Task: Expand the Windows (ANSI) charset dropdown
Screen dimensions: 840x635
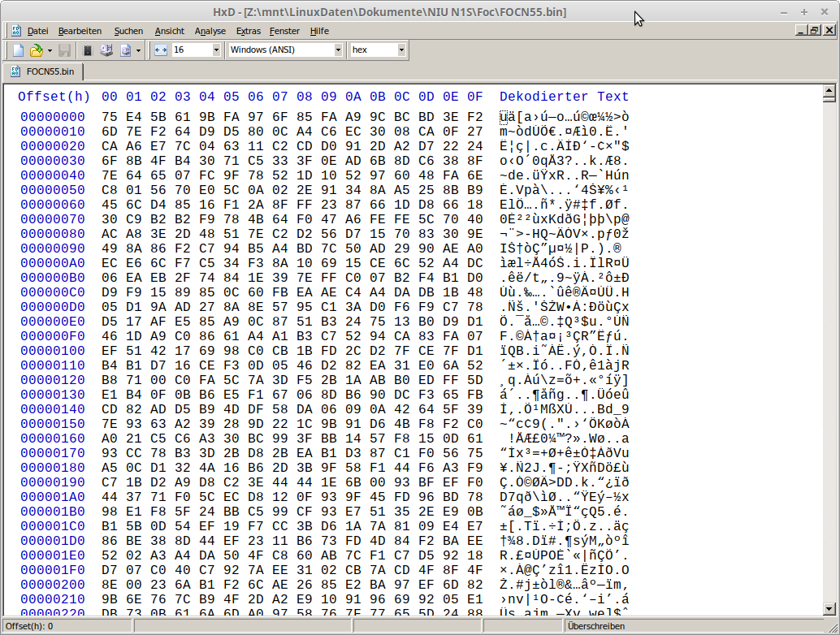Action: click(x=338, y=50)
